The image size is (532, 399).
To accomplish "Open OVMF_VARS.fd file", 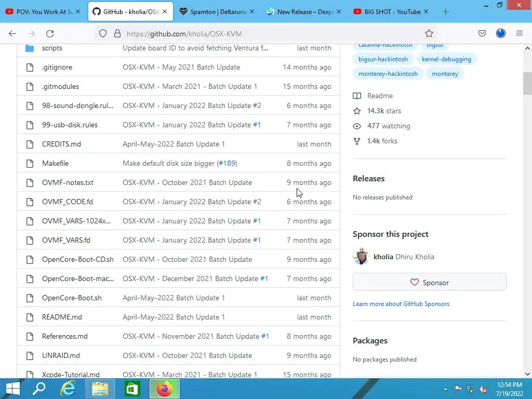I will [66, 240].
